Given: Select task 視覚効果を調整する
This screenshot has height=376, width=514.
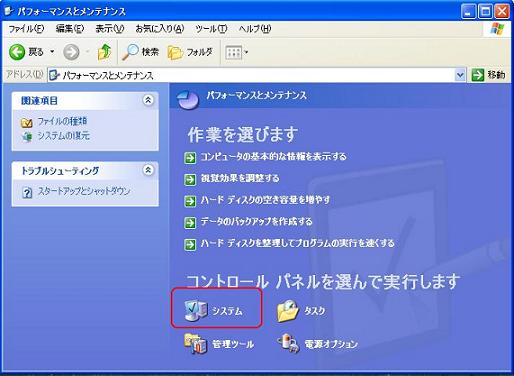Looking at the screenshot, I should [x=240, y=178].
